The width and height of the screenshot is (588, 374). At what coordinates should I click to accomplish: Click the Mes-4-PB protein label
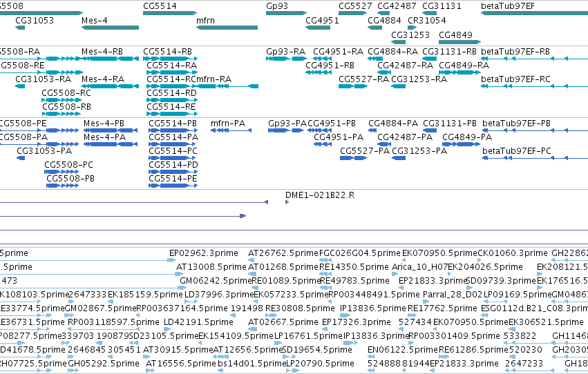[104, 123]
